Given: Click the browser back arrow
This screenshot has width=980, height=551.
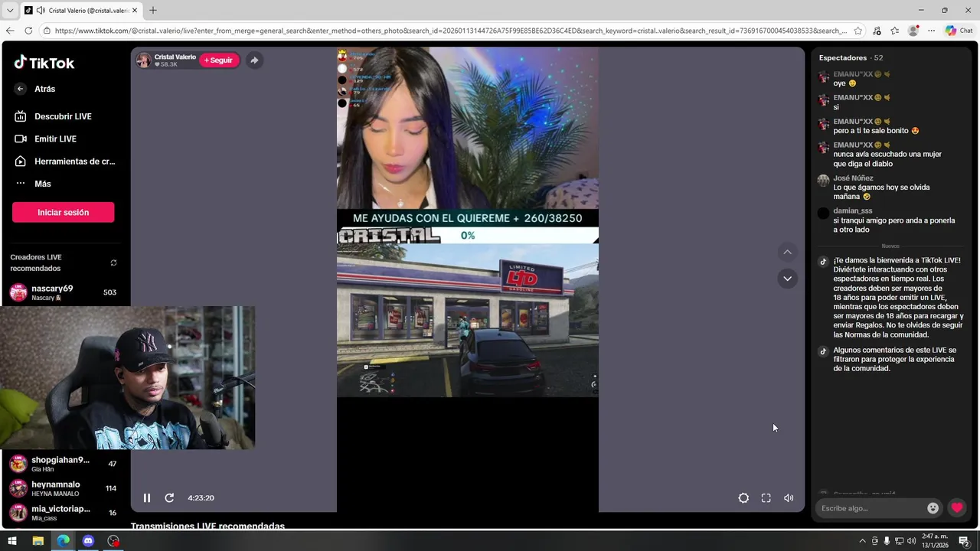Looking at the screenshot, I should pyautogui.click(x=10, y=31).
